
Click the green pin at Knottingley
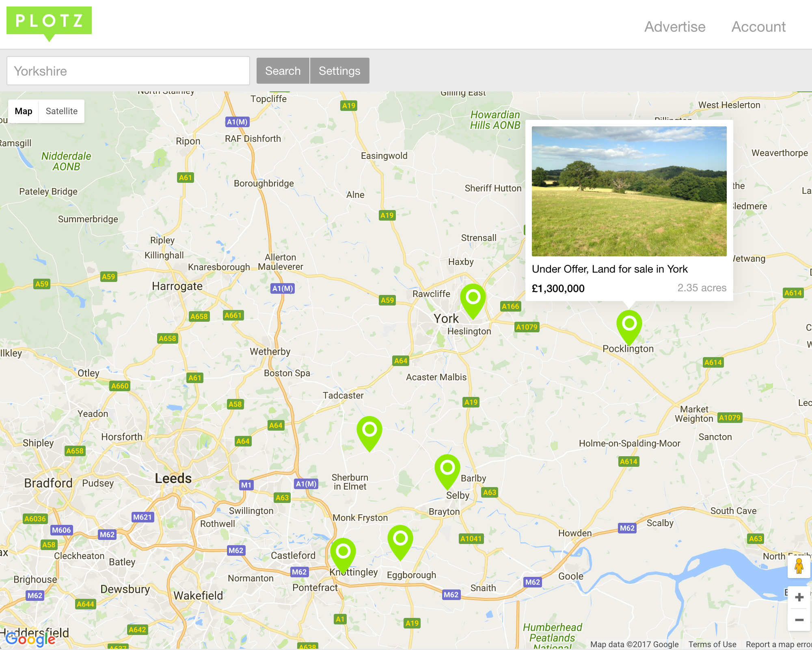[343, 552]
